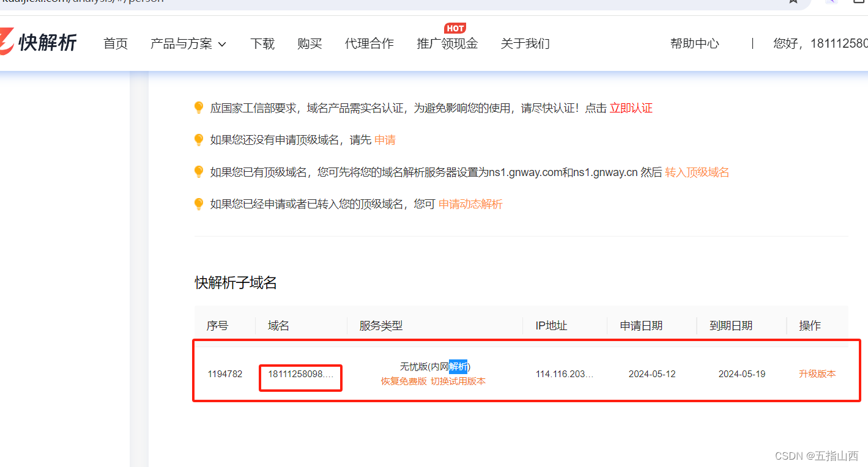Open the 购买 menu item

click(x=310, y=43)
